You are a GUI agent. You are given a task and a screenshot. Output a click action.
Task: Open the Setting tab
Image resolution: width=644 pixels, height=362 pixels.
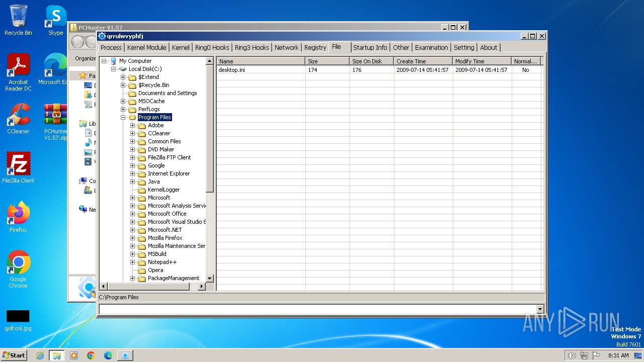tap(464, 47)
